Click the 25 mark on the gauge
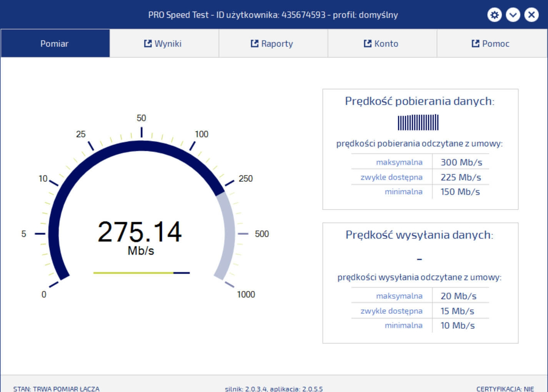This screenshot has height=392, width=548. pos(81,134)
